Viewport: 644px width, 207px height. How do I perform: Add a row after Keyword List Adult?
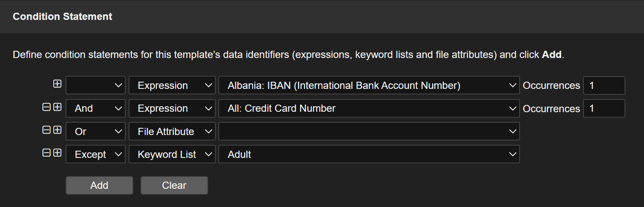point(58,153)
